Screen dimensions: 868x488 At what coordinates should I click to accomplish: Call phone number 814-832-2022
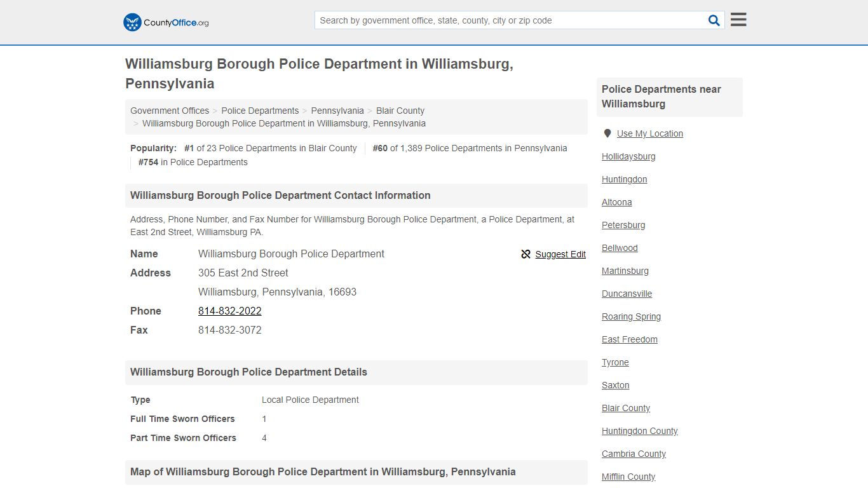point(230,311)
